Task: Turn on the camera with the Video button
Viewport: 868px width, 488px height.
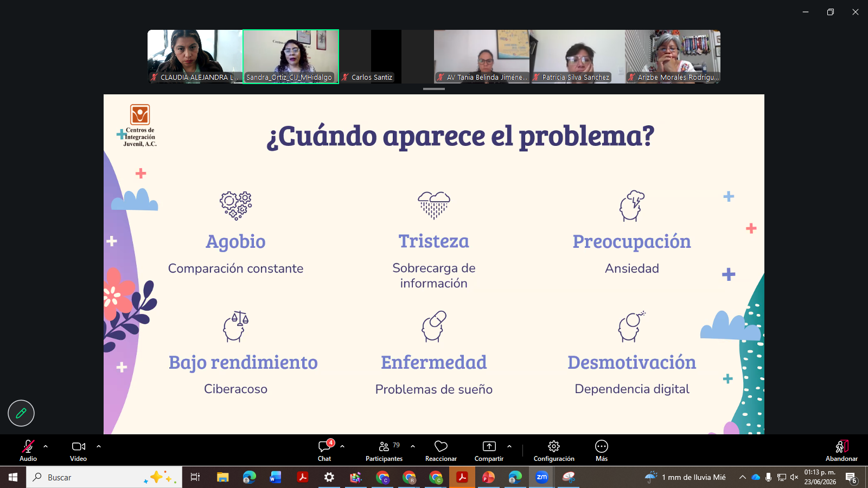Action: tap(79, 451)
